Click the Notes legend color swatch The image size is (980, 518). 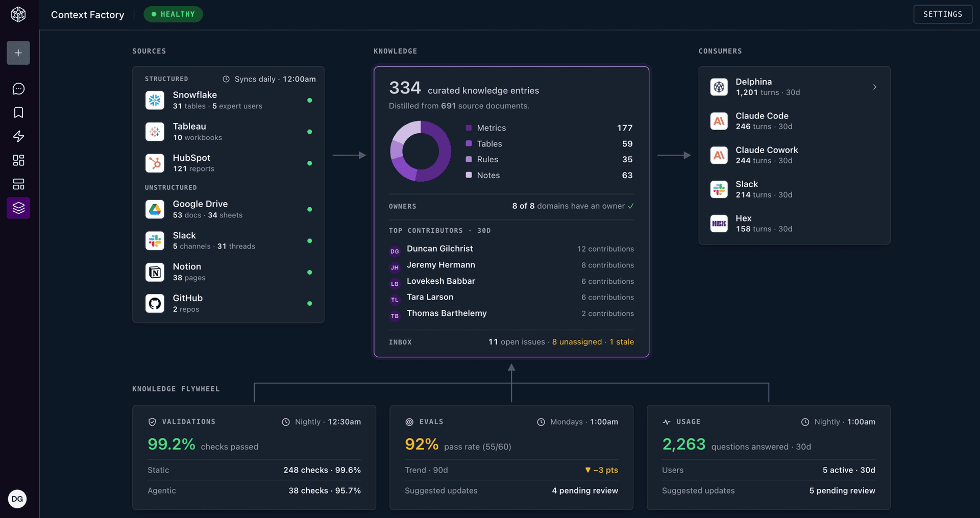coord(469,175)
